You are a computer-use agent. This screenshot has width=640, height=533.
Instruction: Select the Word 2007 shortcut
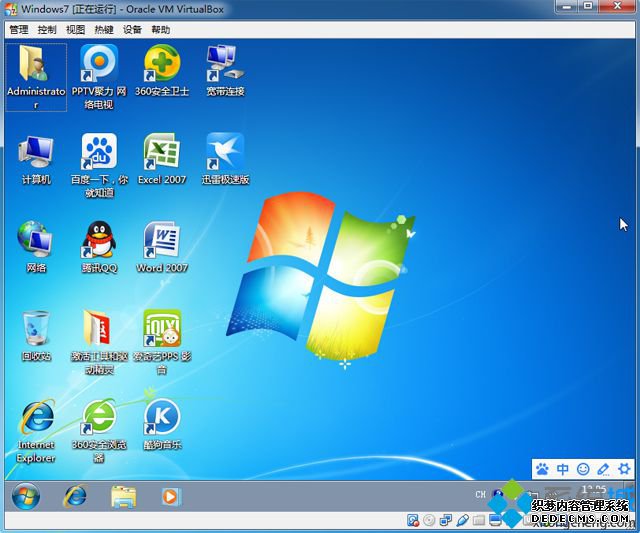[x=162, y=247]
